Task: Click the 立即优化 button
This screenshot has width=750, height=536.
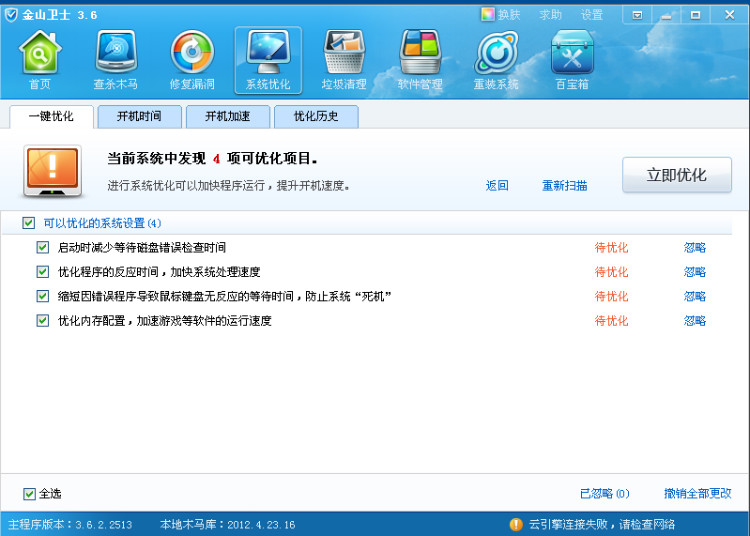Action: click(x=677, y=175)
